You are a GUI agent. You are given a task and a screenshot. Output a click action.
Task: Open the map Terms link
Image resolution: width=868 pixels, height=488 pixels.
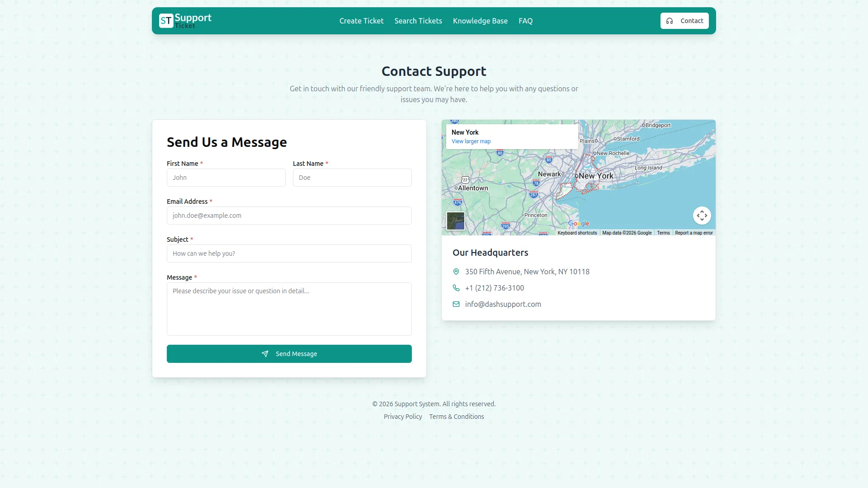(663, 233)
